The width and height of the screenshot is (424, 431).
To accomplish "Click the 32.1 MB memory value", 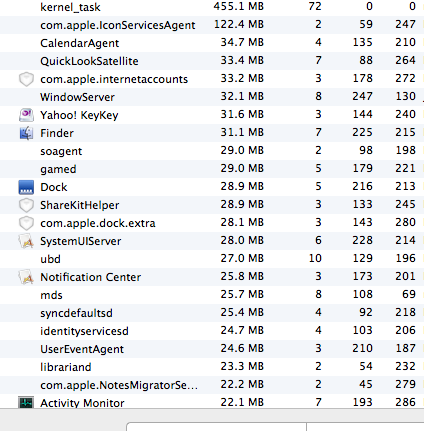I will point(242,96).
